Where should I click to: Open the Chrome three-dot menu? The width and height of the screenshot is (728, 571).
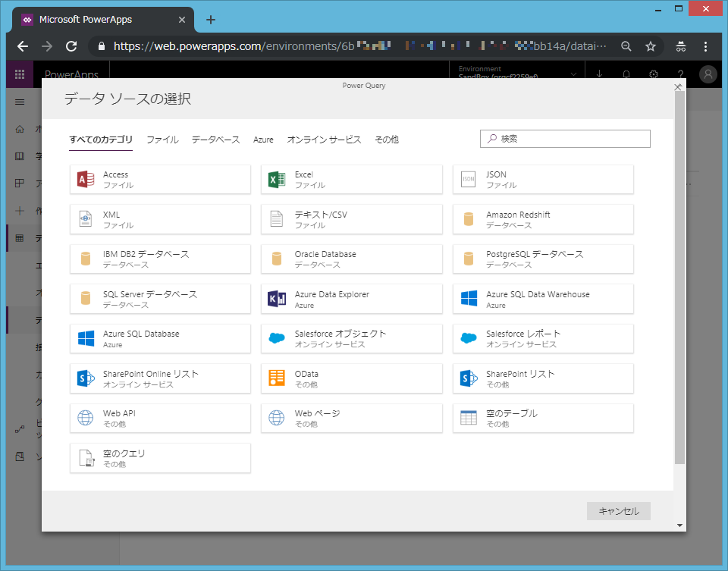click(x=705, y=46)
